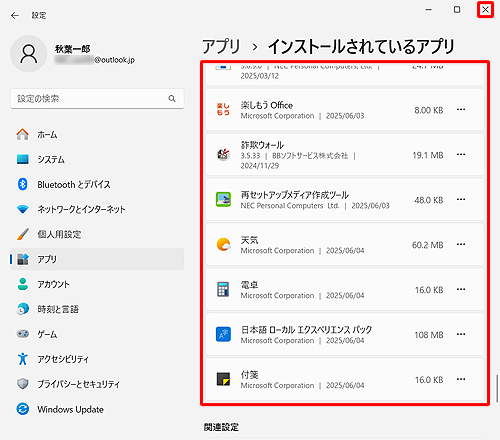The image size is (500, 440).
Task: Open アクセシビリティ settings
Action: (97, 359)
